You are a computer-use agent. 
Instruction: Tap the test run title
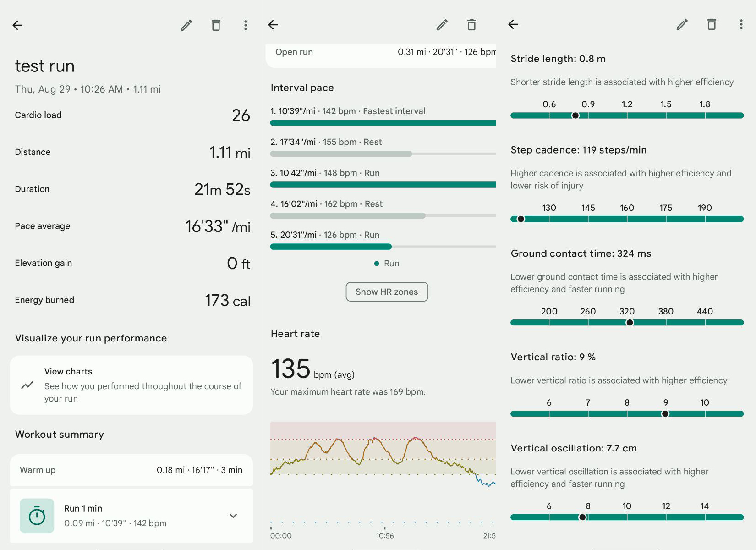tap(45, 66)
